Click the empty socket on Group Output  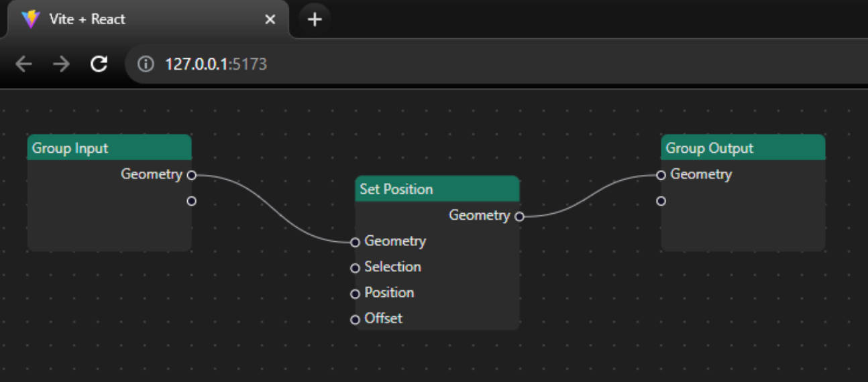(661, 201)
